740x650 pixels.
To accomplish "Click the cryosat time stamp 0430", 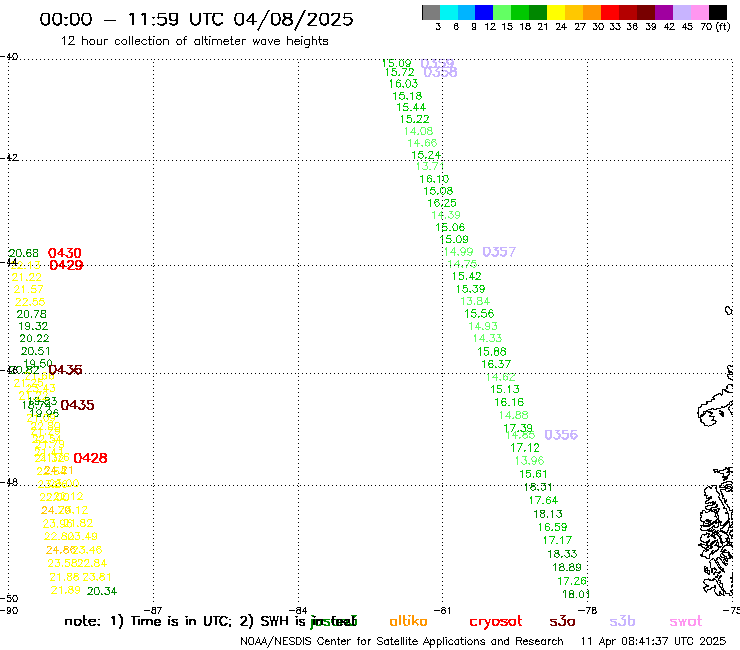I will pyautogui.click(x=65, y=253).
